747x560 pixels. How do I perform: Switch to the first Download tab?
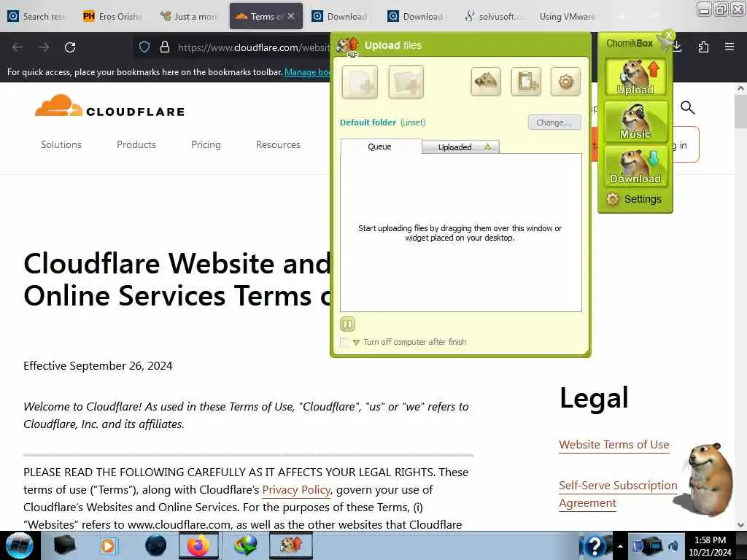click(340, 17)
